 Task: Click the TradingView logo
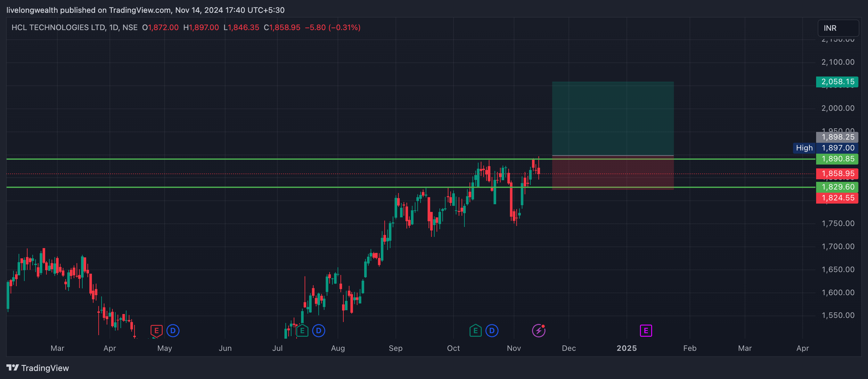(x=37, y=368)
